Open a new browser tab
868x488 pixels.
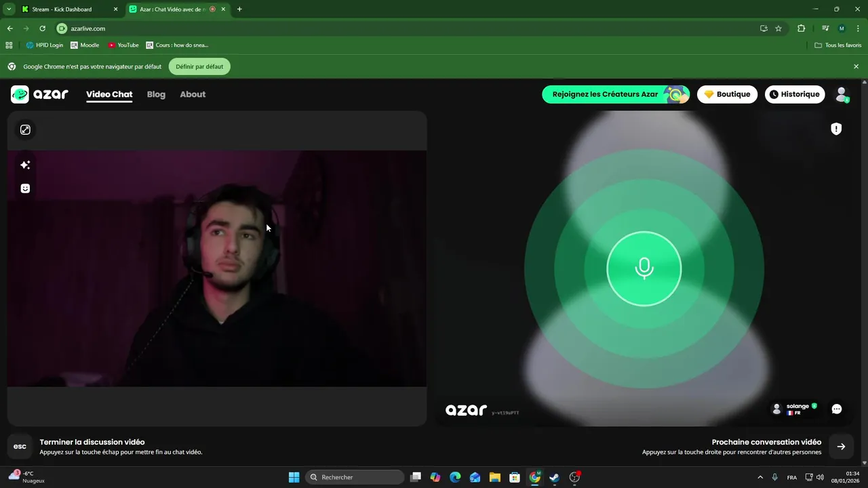pyautogui.click(x=239, y=9)
